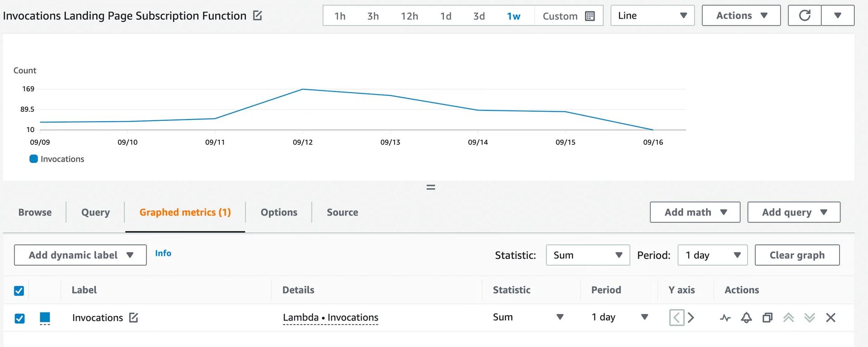Open the custom range calendar icon

pyautogui.click(x=590, y=16)
